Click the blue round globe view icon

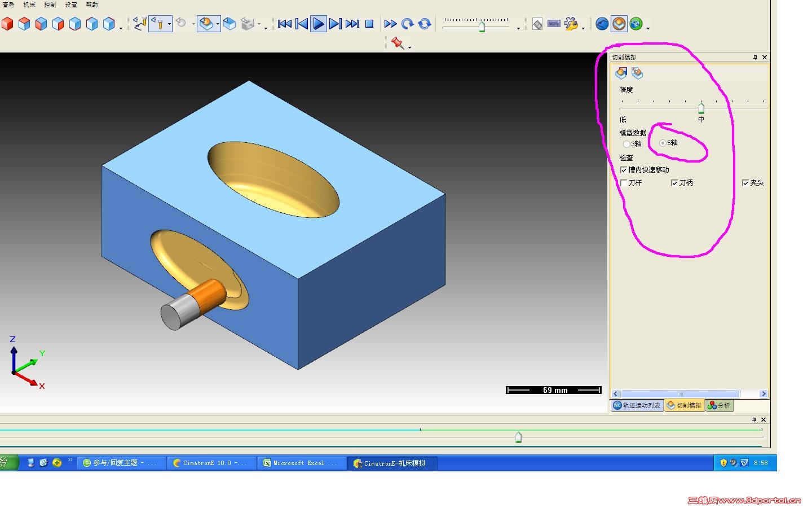pyautogui.click(x=602, y=24)
